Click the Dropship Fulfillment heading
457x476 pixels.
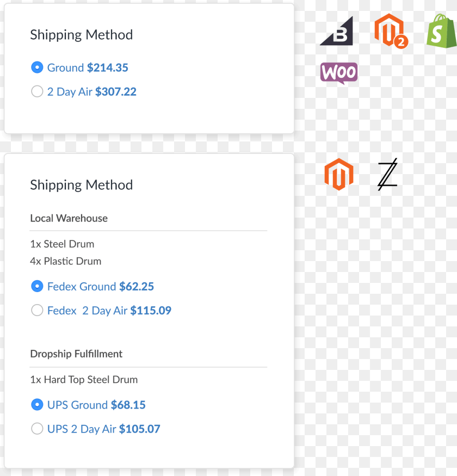coord(76,354)
